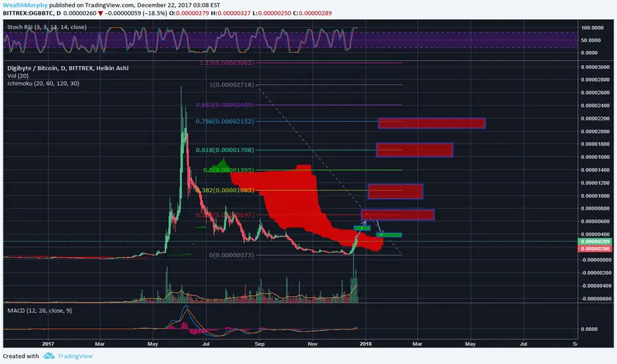Click the 2017 label on time axis
This screenshot has height=364, width=617.
[x=48, y=344]
